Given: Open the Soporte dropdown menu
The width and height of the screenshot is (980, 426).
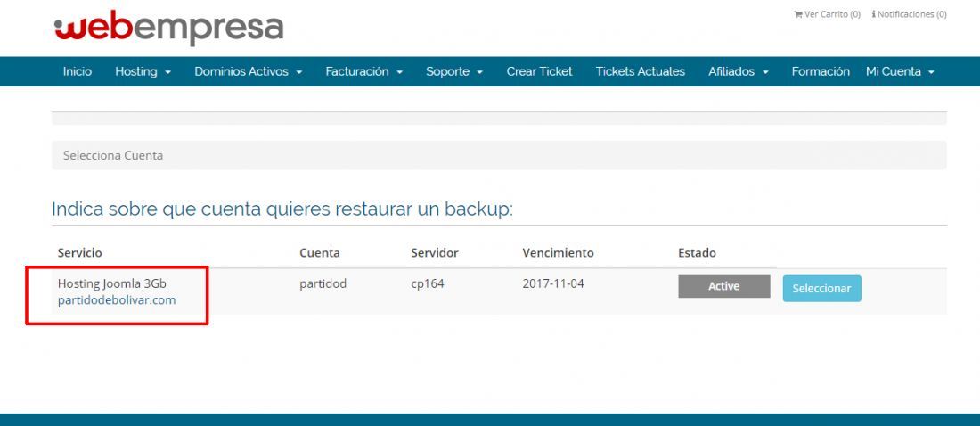Looking at the screenshot, I should 454,71.
